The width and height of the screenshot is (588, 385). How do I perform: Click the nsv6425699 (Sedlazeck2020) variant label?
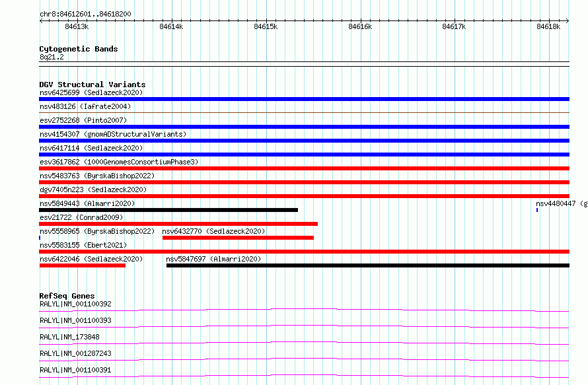[x=91, y=92]
